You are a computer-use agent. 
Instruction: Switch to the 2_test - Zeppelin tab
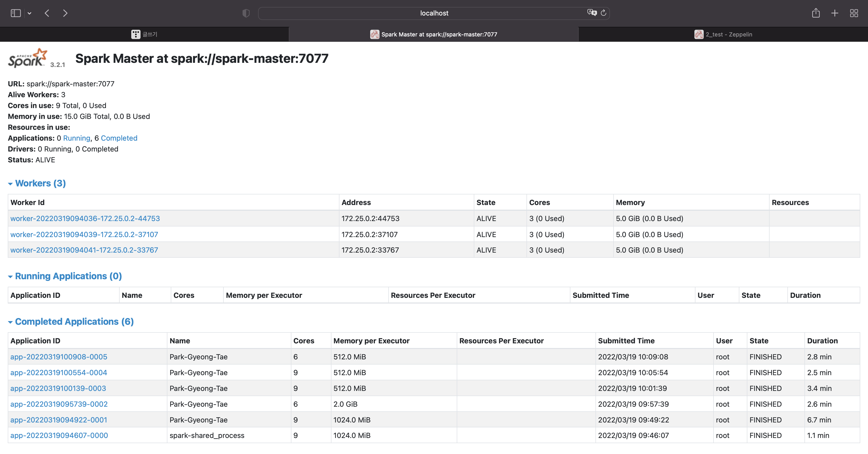click(x=723, y=34)
